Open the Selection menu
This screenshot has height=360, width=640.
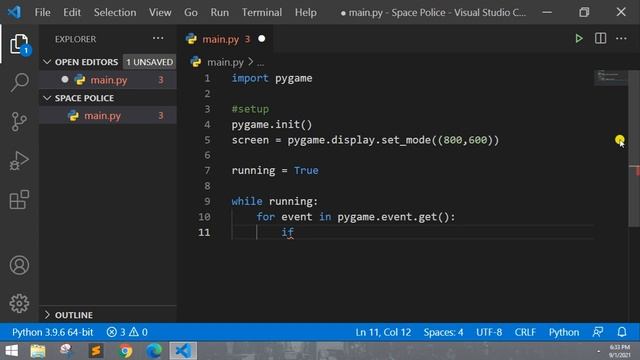coord(115,12)
